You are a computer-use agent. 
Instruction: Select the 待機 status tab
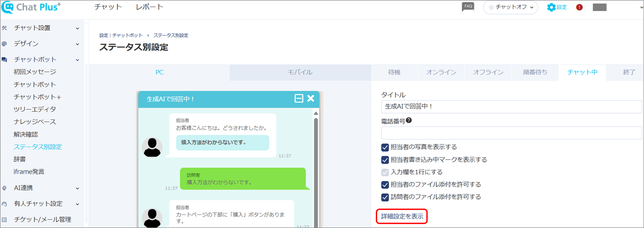tap(394, 72)
